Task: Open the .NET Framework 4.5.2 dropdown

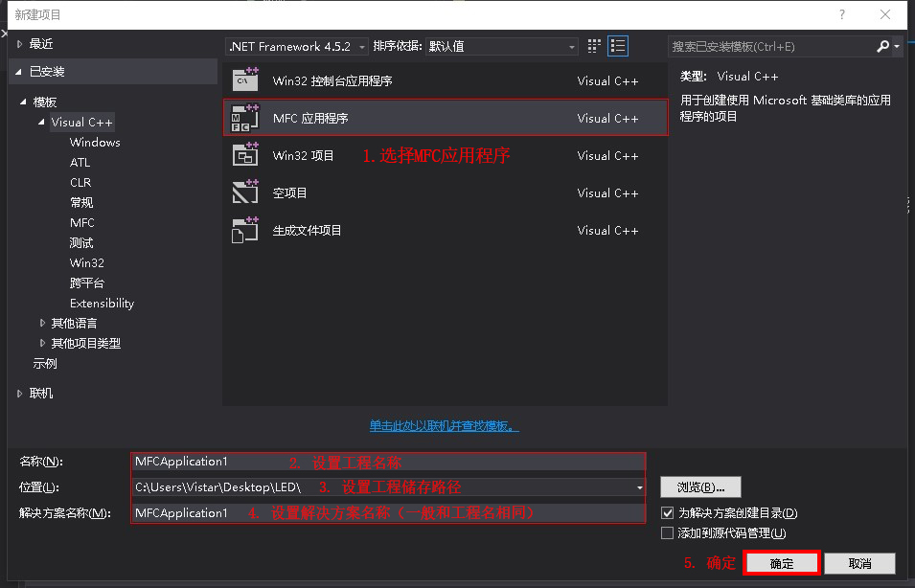Action: tap(360, 45)
